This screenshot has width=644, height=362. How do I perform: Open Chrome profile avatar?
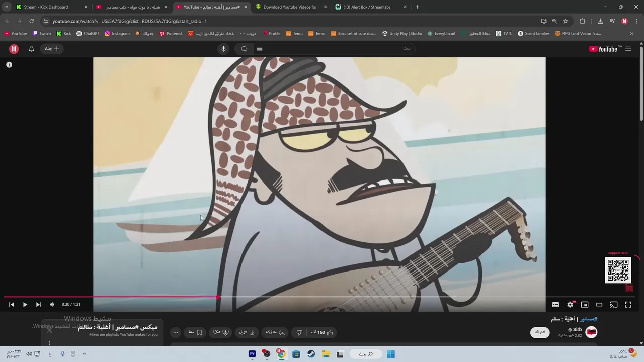624,21
